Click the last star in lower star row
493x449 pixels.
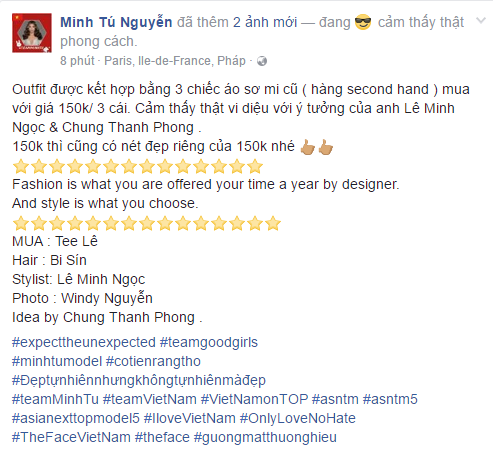click(x=273, y=223)
